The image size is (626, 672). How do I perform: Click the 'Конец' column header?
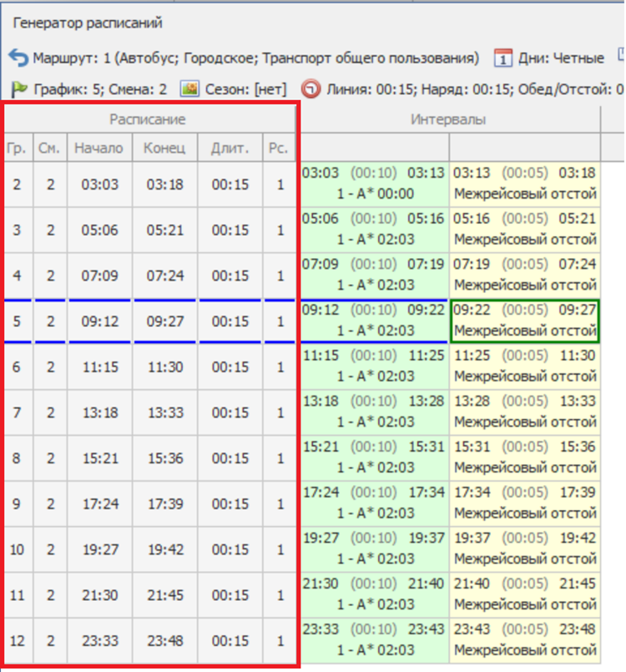click(164, 148)
